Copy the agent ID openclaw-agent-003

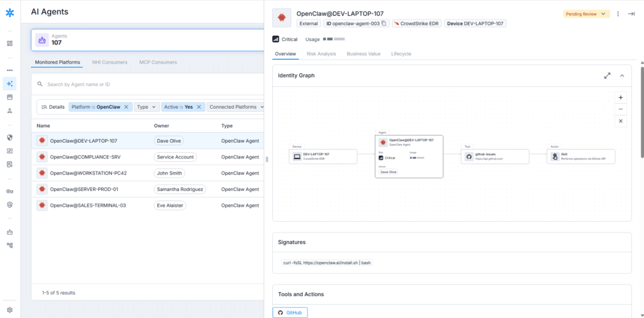click(x=384, y=23)
